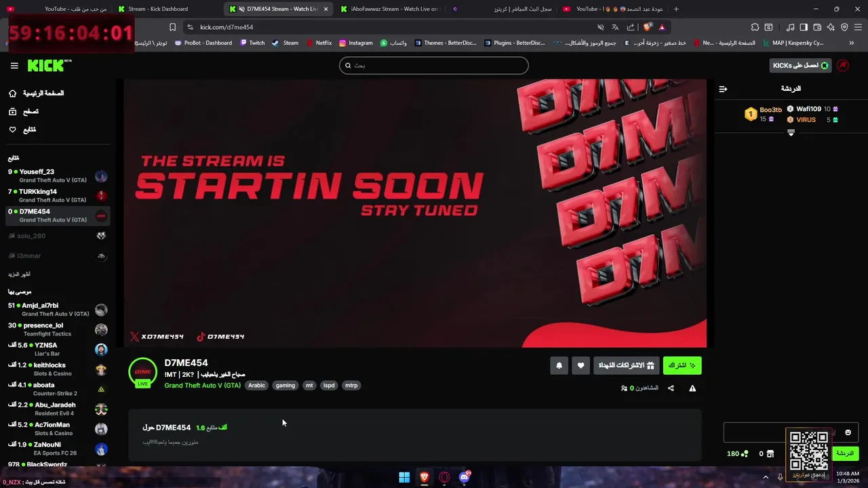
Task: Click the Kick search field
Action: [x=434, y=65]
